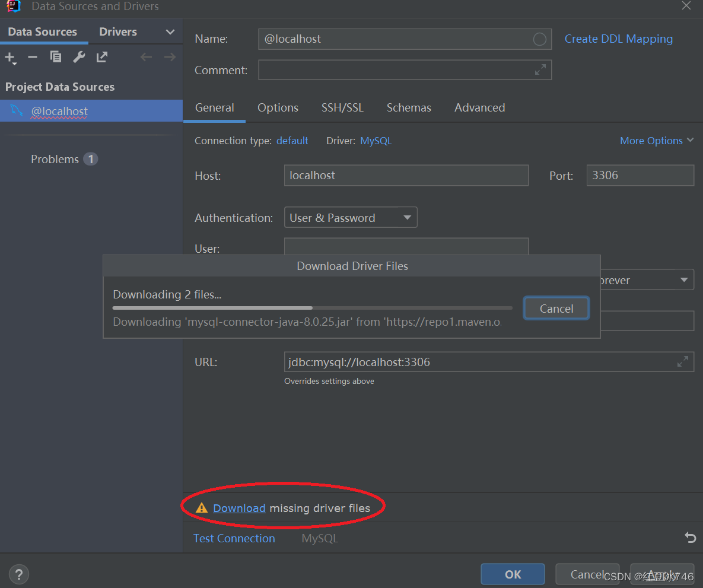The image size is (703, 588).
Task: Change the driver via the MySQL link
Action: (x=376, y=141)
